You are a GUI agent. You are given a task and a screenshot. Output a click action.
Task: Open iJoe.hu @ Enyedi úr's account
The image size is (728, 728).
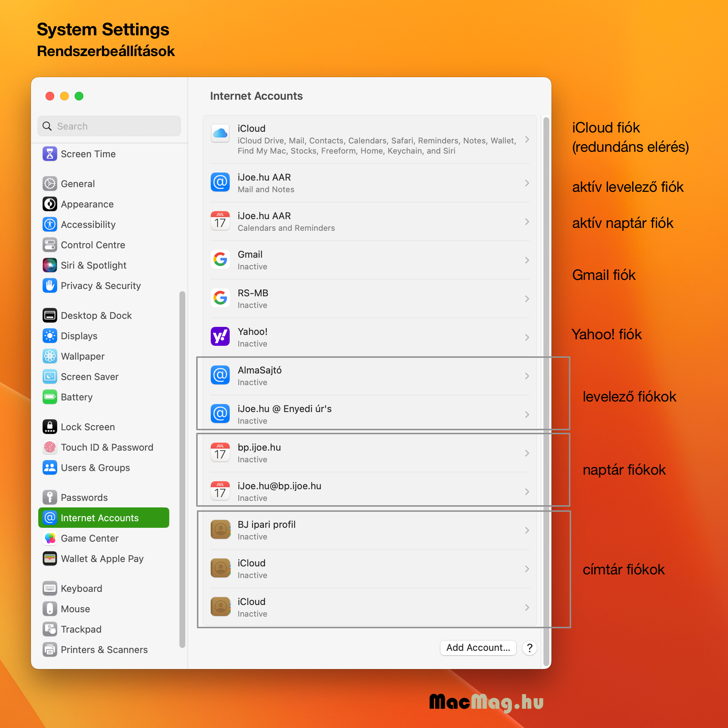click(369, 414)
